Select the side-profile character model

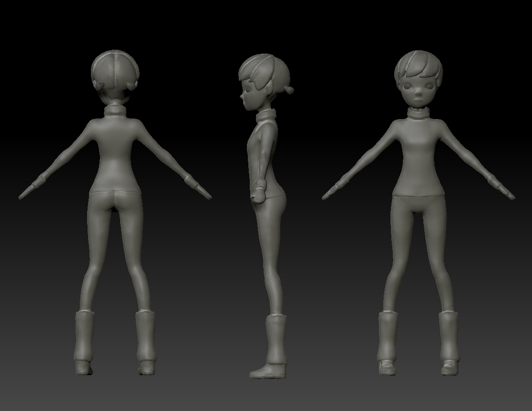point(266,216)
